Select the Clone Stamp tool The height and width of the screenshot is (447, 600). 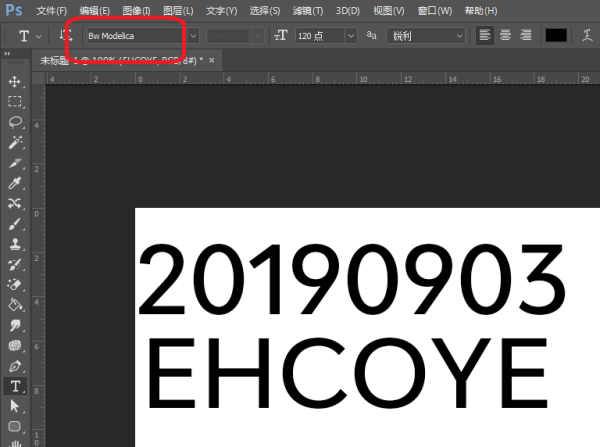pyautogui.click(x=15, y=244)
